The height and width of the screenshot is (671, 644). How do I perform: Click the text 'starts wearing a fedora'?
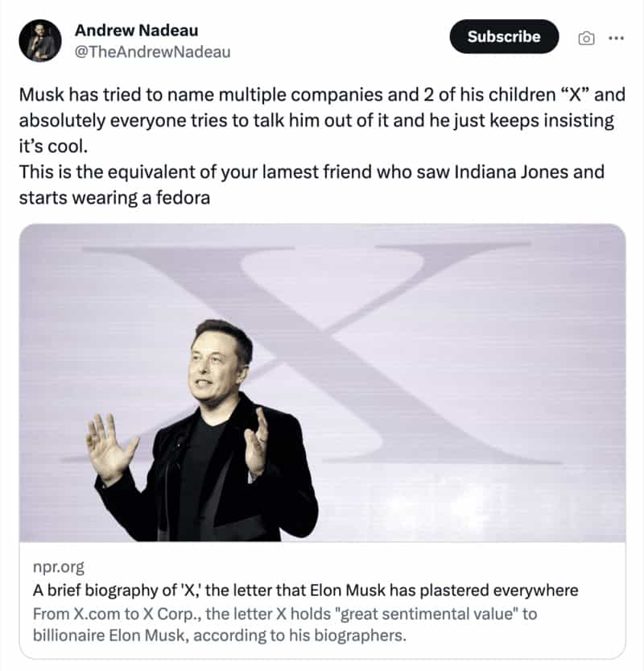[x=114, y=197]
